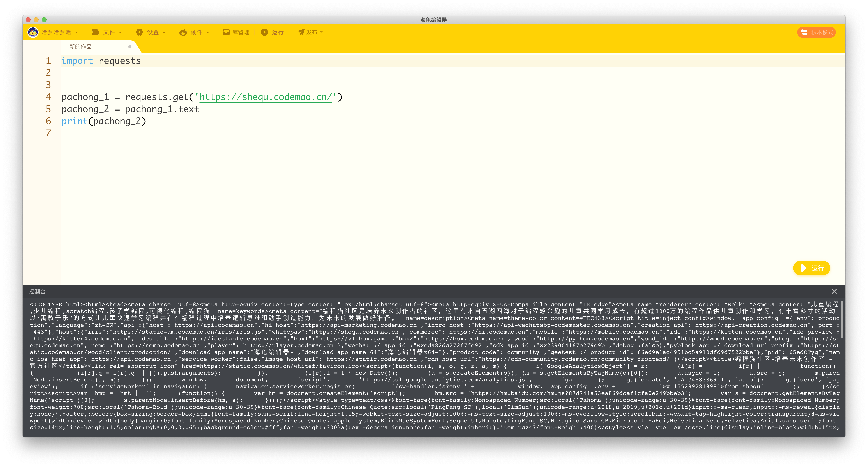Image resolution: width=868 pixels, height=467 pixels.
Task: Click line number 1 in gutter
Action: (x=48, y=61)
